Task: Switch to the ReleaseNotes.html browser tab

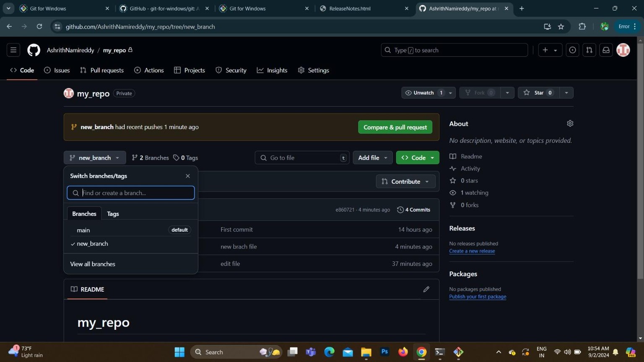Action: pos(364,8)
